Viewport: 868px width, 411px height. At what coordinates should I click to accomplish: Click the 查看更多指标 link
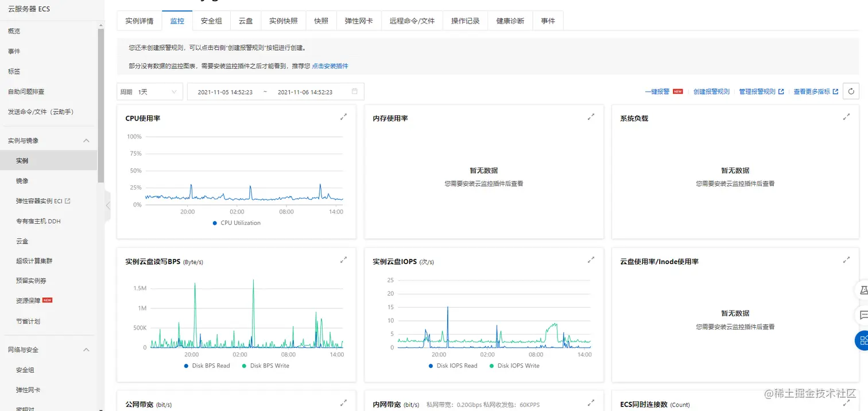(x=812, y=91)
